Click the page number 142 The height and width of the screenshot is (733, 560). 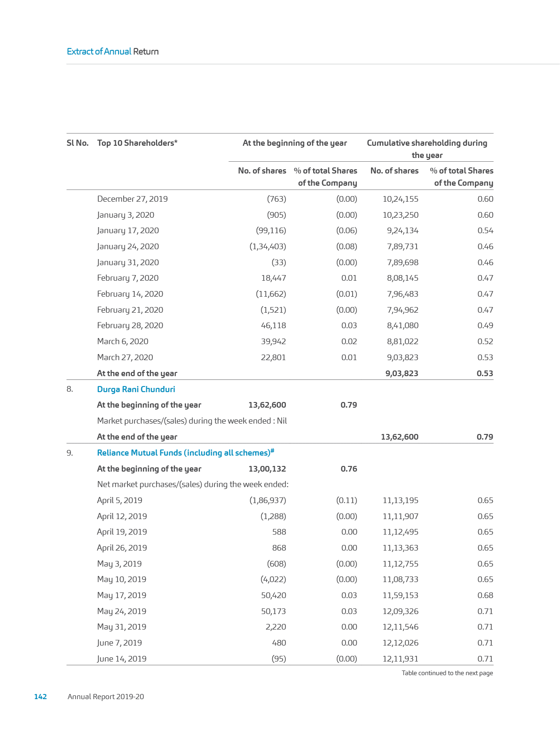[40, 697]
